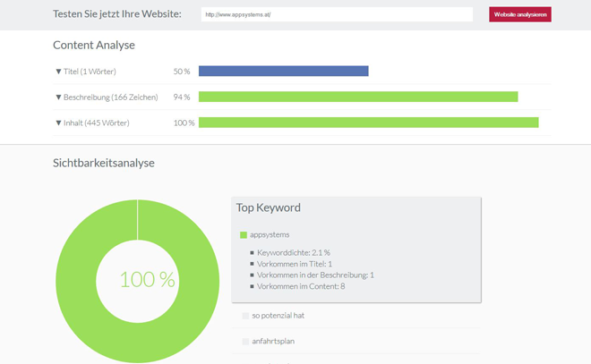Click the blue Titel progress bar
The image size is (591, 364).
pos(283,72)
